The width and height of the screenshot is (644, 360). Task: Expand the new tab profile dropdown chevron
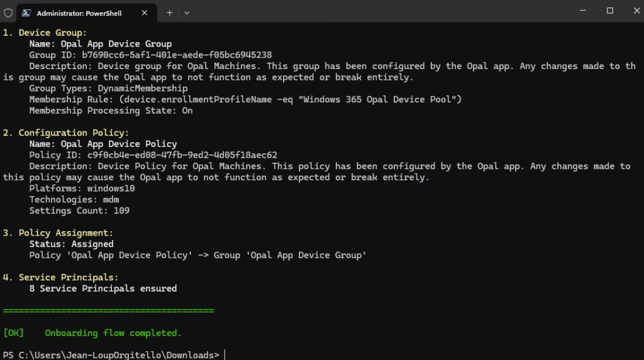187,13
